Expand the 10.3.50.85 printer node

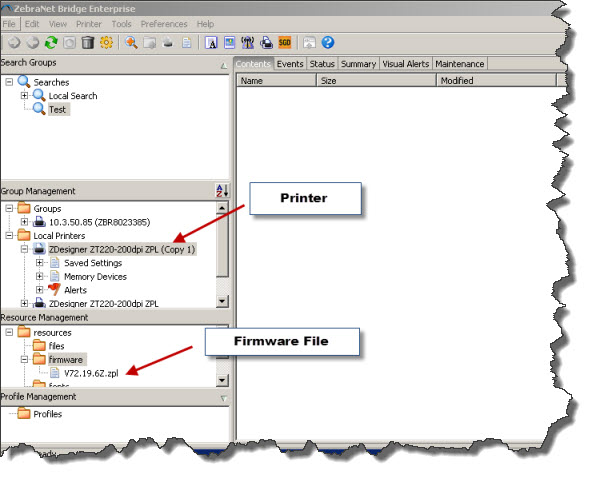(24, 222)
